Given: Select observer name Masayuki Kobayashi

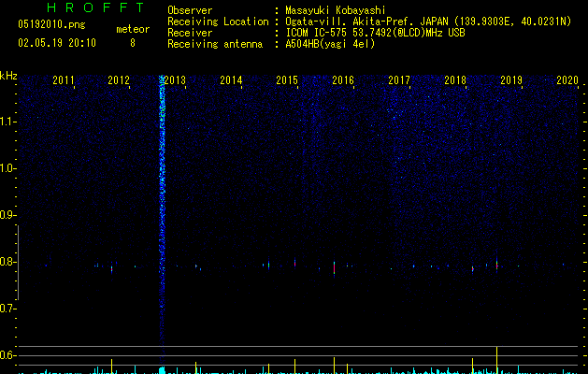Looking at the screenshot, I should (x=336, y=10).
